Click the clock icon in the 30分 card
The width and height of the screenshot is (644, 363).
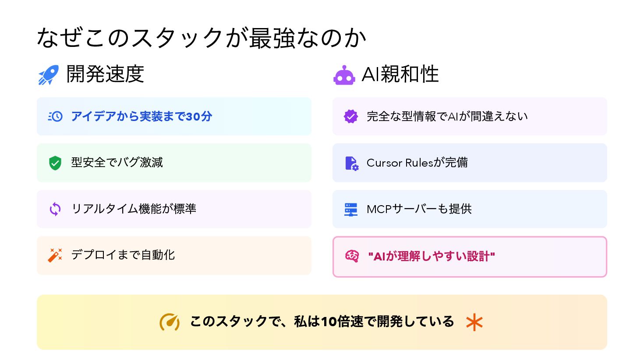[55, 117]
